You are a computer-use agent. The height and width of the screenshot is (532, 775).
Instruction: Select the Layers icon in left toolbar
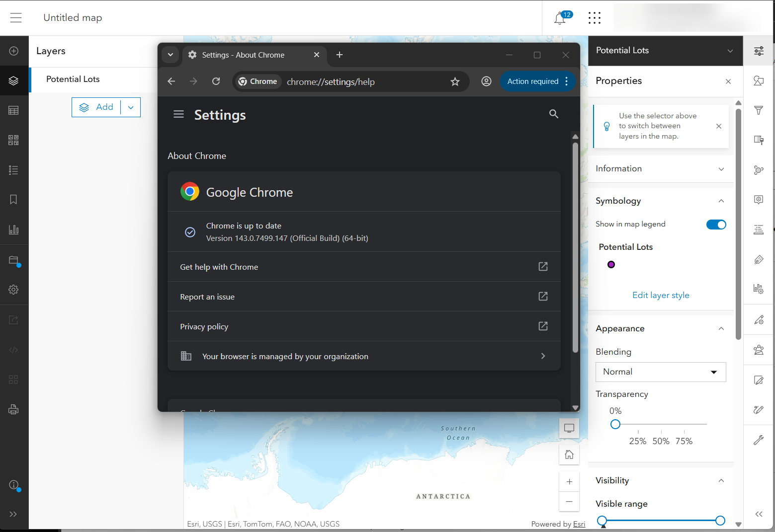pyautogui.click(x=14, y=80)
